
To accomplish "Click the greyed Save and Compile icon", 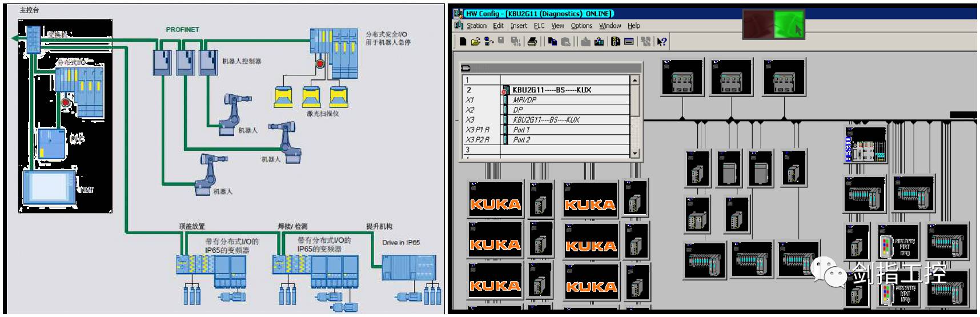I will (516, 42).
